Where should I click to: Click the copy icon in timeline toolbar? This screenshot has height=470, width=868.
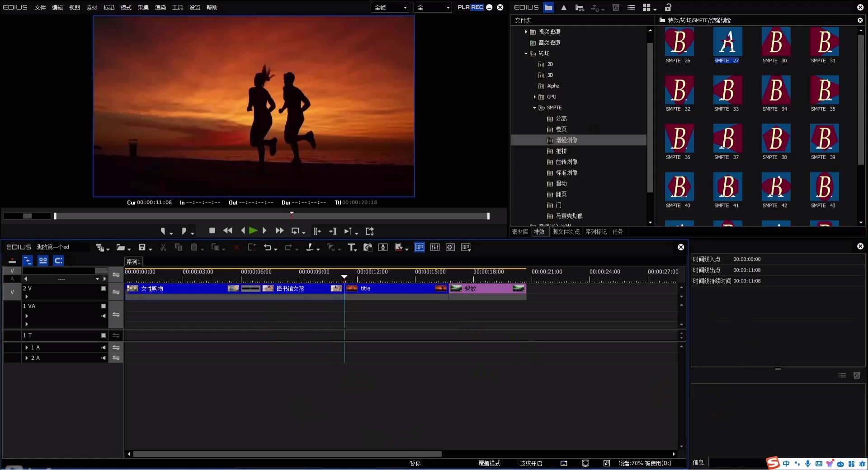point(179,247)
